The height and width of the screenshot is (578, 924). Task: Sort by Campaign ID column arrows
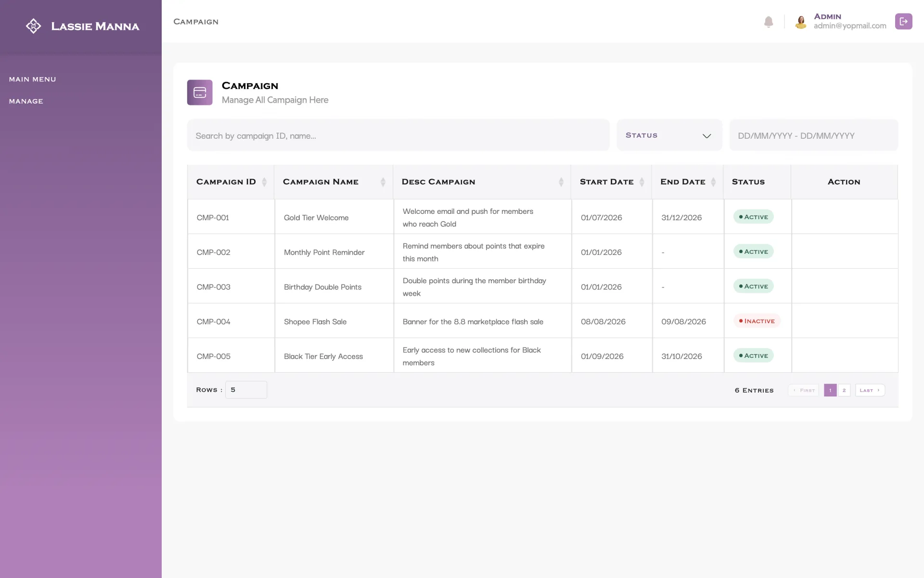click(x=264, y=182)
